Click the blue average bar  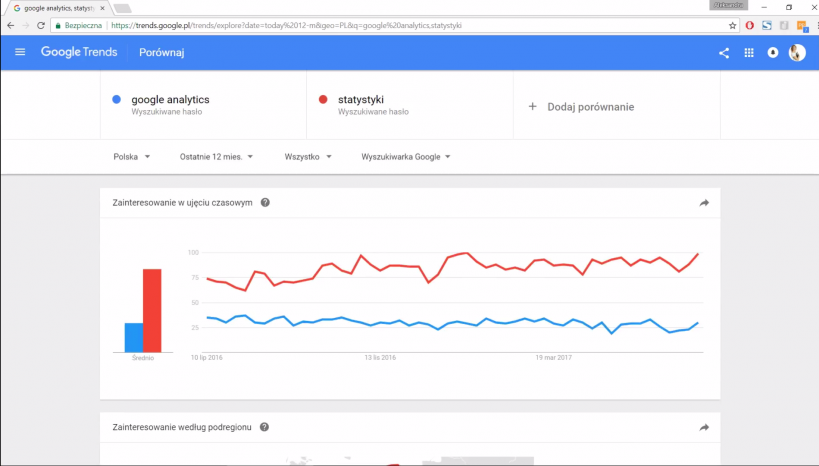[x=134, y=337]
